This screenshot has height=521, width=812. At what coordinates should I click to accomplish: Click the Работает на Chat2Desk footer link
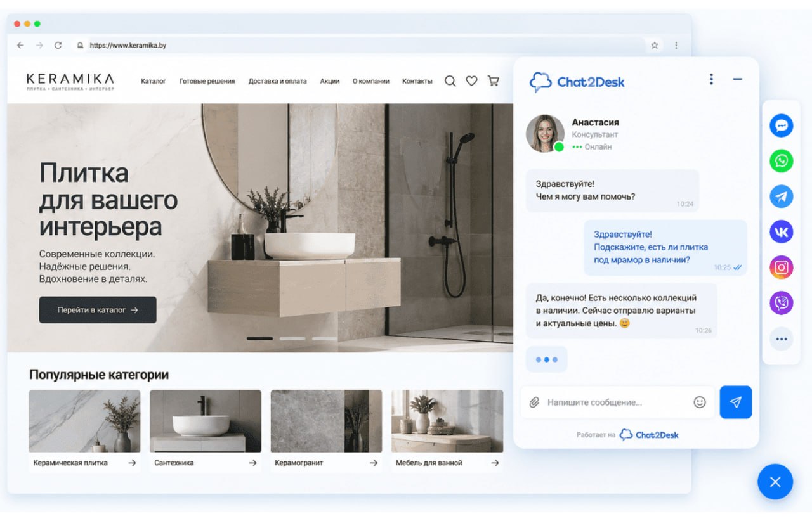(627, 435)
